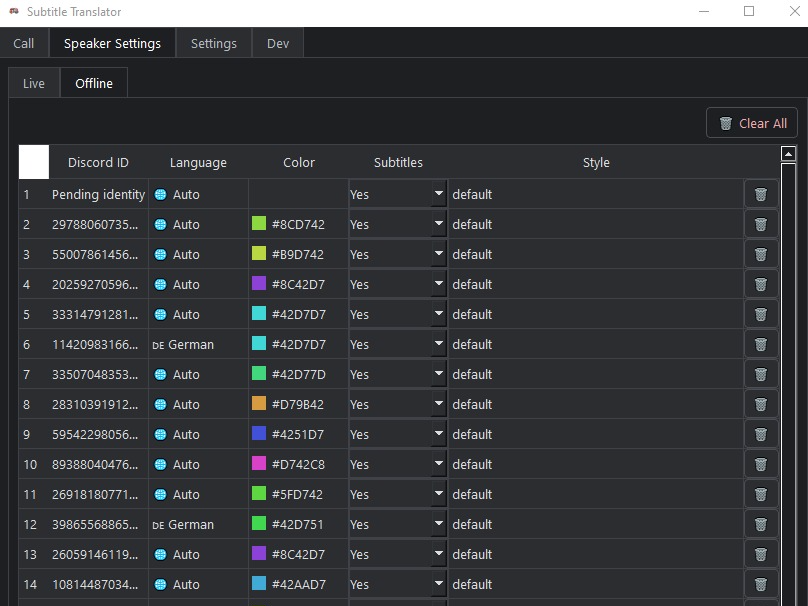The height and width of the screenshot is (606, 808).
Task: Click globe language icon for 55007861456
Action: (x=161, y=254)
